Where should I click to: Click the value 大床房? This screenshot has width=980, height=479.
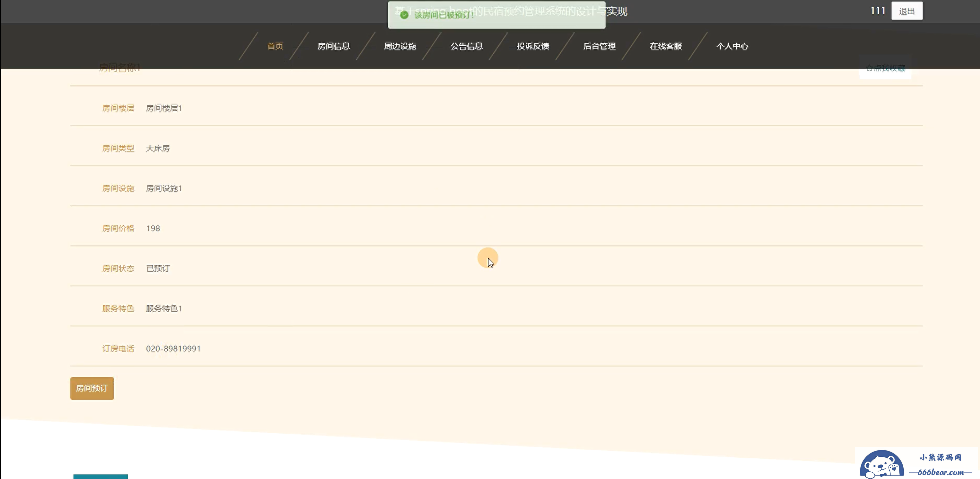pos(158,148)
